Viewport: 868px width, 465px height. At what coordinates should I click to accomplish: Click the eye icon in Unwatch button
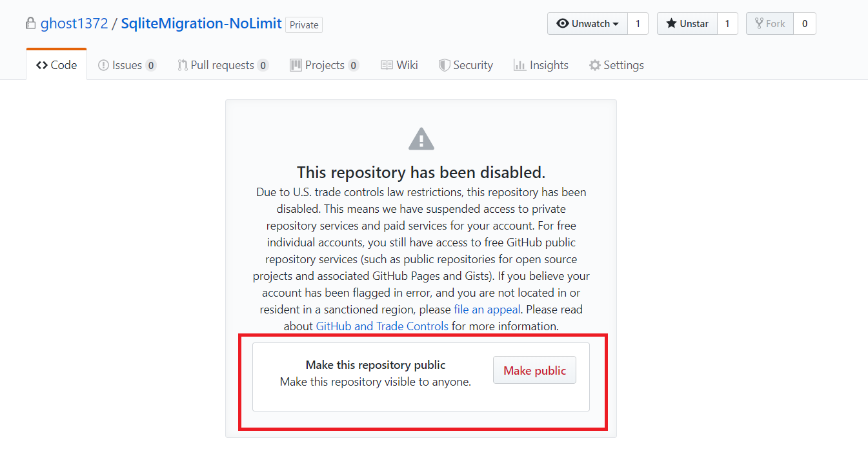click(563, 24)
